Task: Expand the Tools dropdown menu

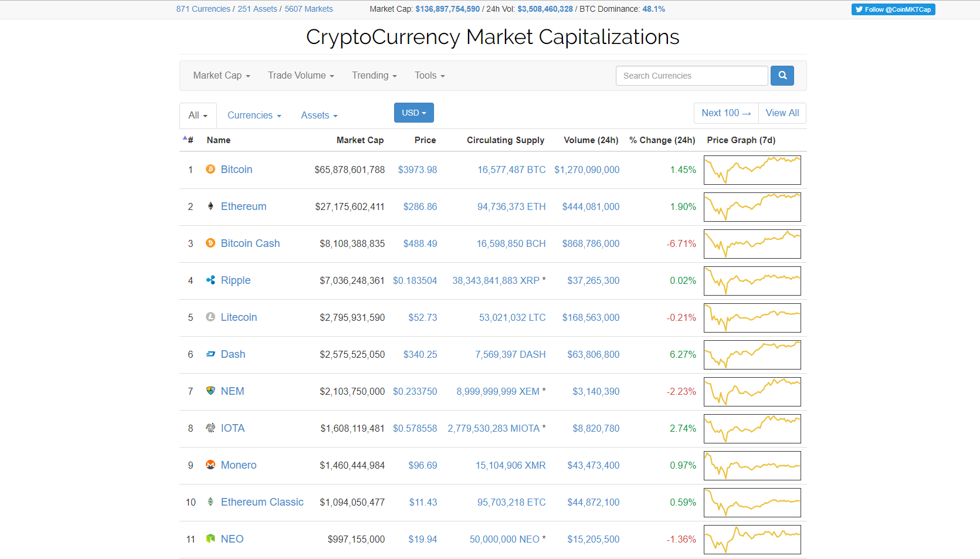Action: click(430, 76)
